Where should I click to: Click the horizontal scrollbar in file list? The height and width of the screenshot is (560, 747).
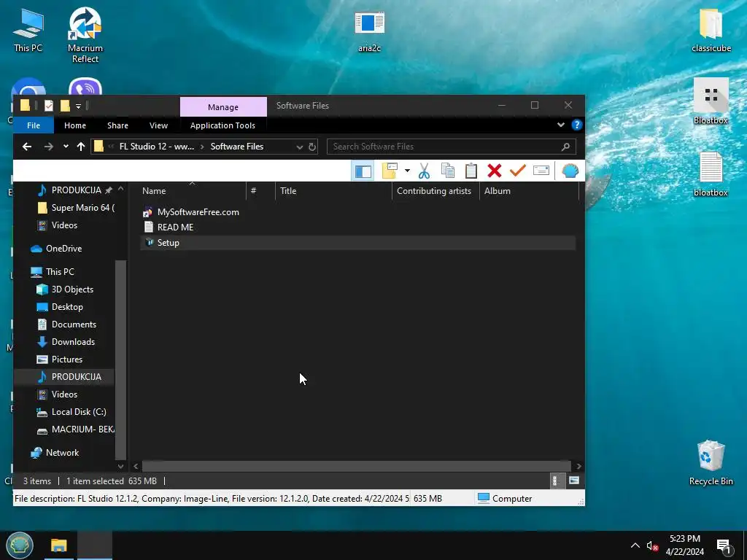click(356, 466)
